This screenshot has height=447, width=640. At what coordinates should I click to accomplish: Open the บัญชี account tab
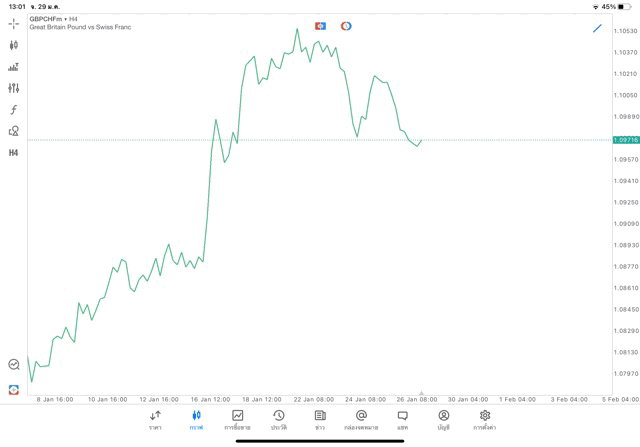(x=443, y=420)
